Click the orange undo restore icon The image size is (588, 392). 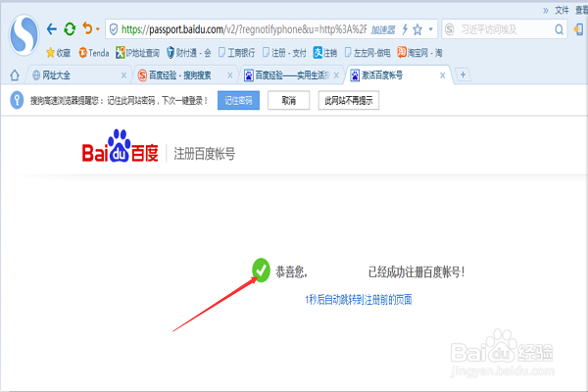[x=87, y=28]
